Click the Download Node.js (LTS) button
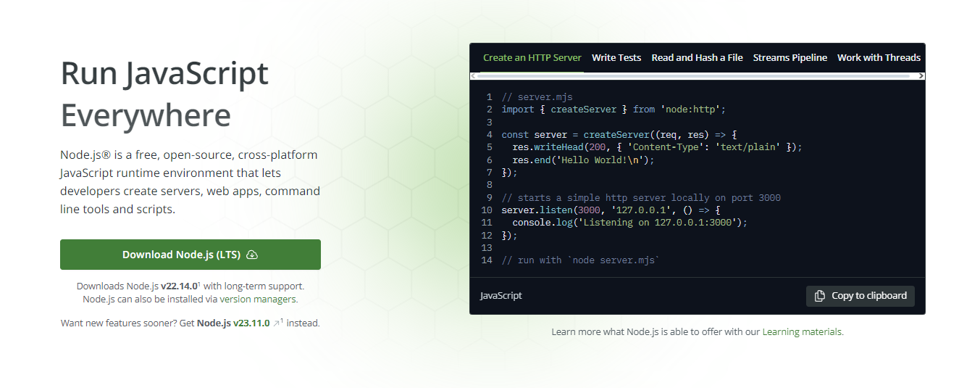This screenshot has height=388, width=980. 190,255
